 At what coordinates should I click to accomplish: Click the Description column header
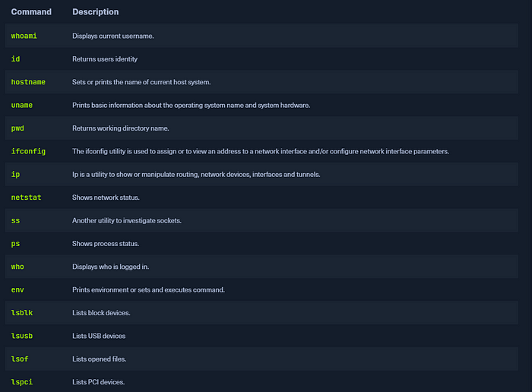click(x=95, y=12)
